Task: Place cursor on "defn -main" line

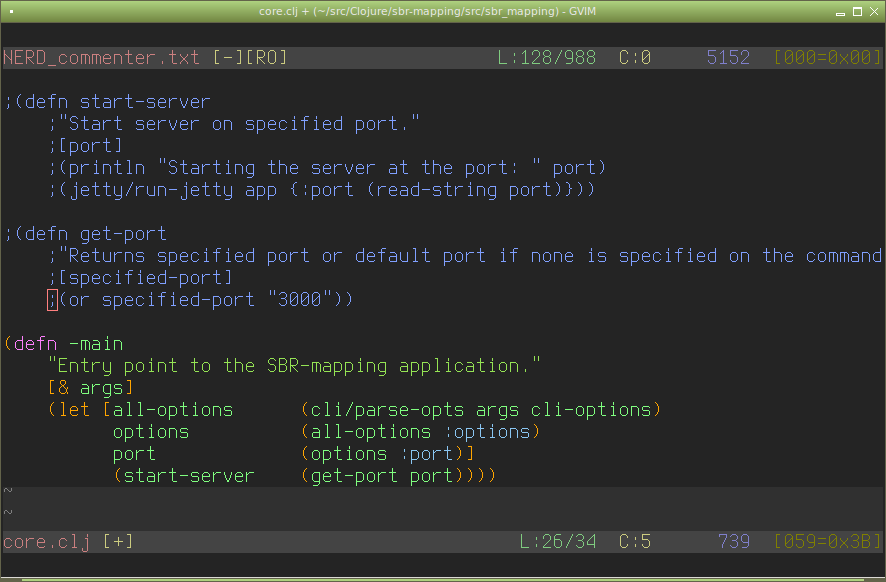Action: tap(69, 344)
